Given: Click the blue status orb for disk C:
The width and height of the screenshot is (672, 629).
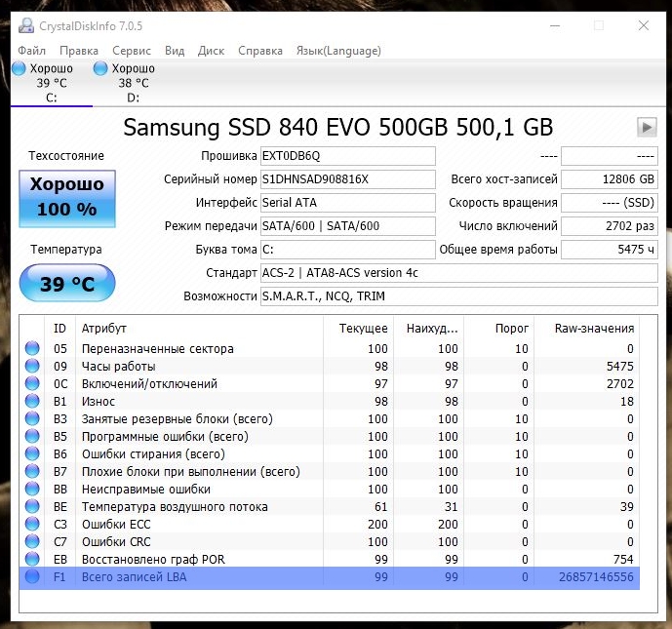Looking at the screenshot, I should tap(19, 68).
